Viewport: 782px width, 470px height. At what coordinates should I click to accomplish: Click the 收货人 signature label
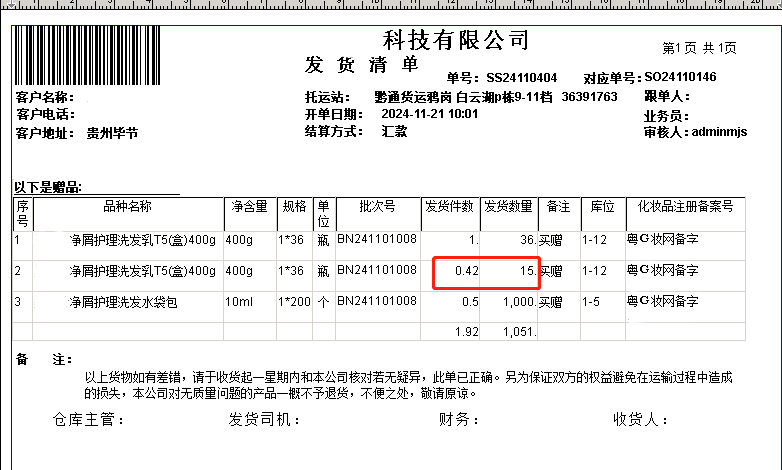[x=640, y=420]
